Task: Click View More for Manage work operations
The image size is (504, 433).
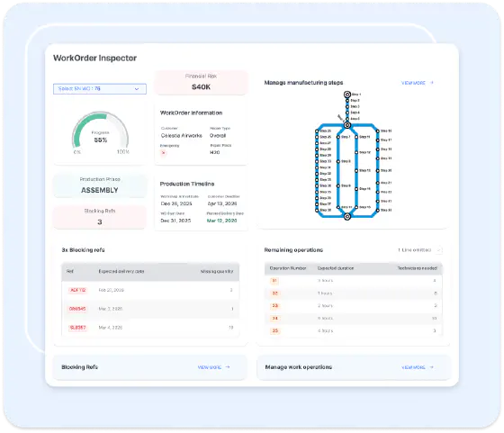Action: pos(413,367)
